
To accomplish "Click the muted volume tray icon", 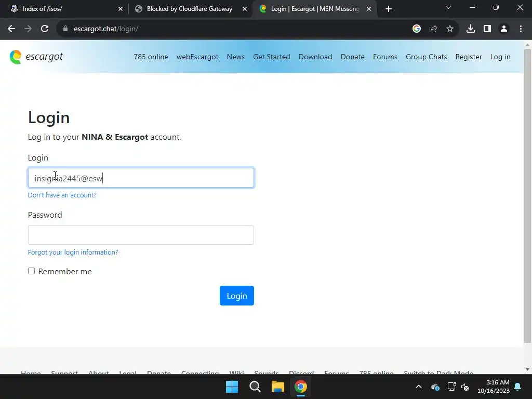I will [x=465, y=387].
